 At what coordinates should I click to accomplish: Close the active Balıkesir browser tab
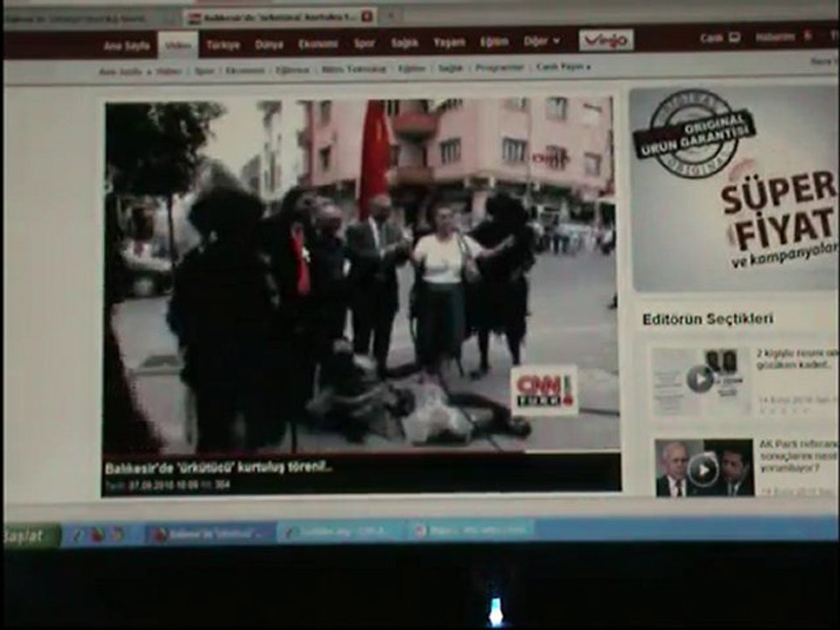point(367,17)
